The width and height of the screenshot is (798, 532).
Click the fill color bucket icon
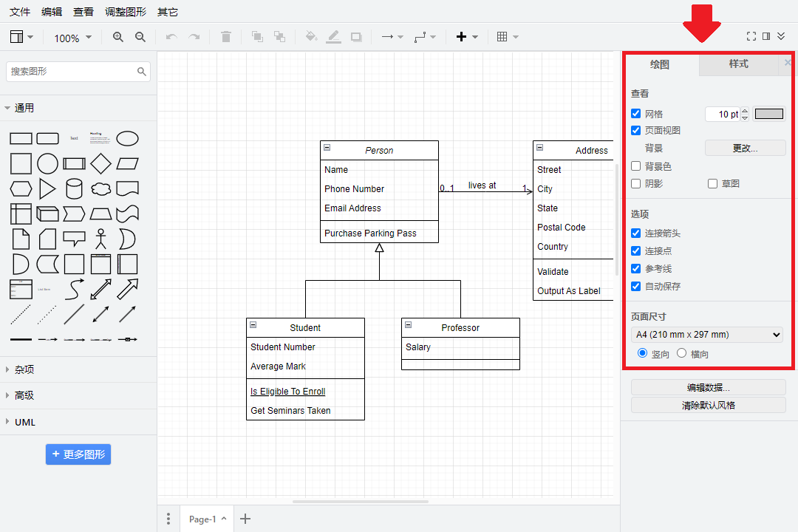[x=311, y=37]
